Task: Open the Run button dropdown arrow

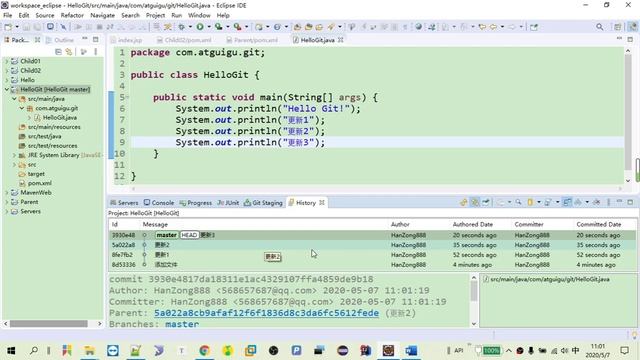Action: pos(209,27)
